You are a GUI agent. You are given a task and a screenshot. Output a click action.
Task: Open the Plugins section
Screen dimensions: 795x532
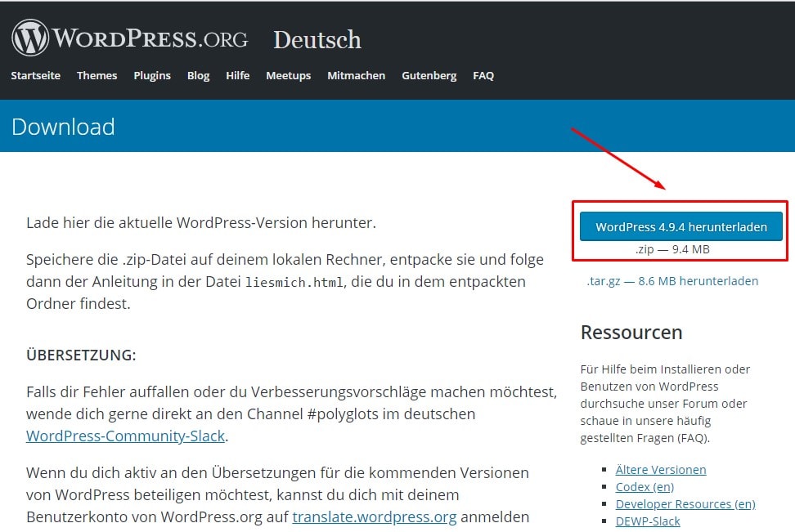(152, 75)
